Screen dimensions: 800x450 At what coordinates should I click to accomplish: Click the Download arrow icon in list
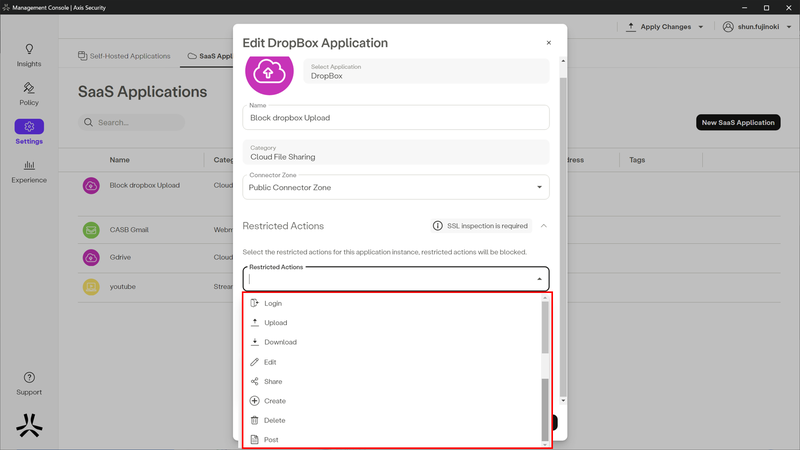(254, 342)
